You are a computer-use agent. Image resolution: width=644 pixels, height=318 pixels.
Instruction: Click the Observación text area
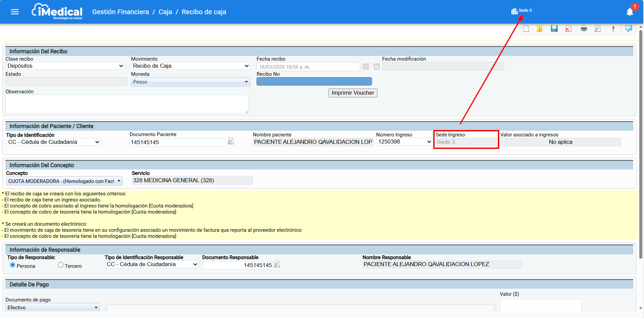tap(127, 104)
